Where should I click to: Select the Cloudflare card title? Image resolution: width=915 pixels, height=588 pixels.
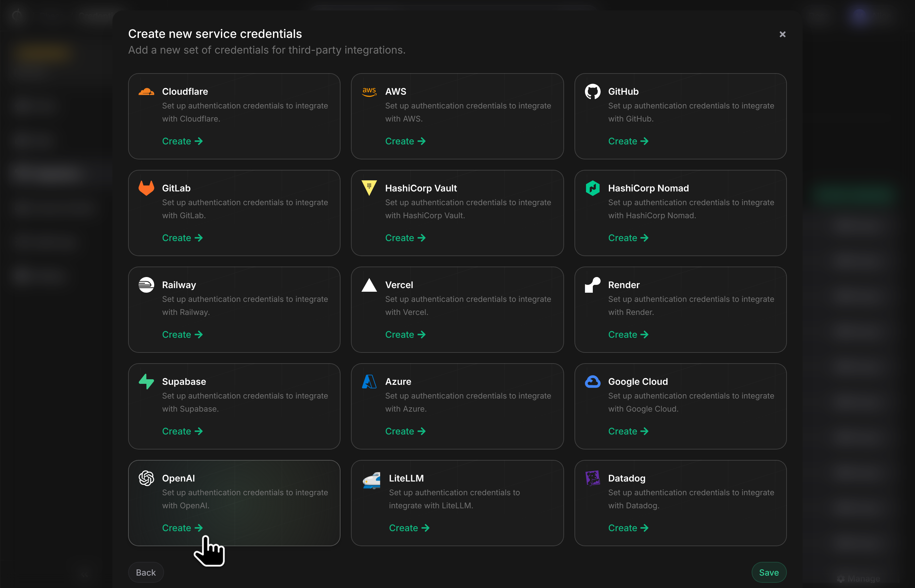pos(185,92)
